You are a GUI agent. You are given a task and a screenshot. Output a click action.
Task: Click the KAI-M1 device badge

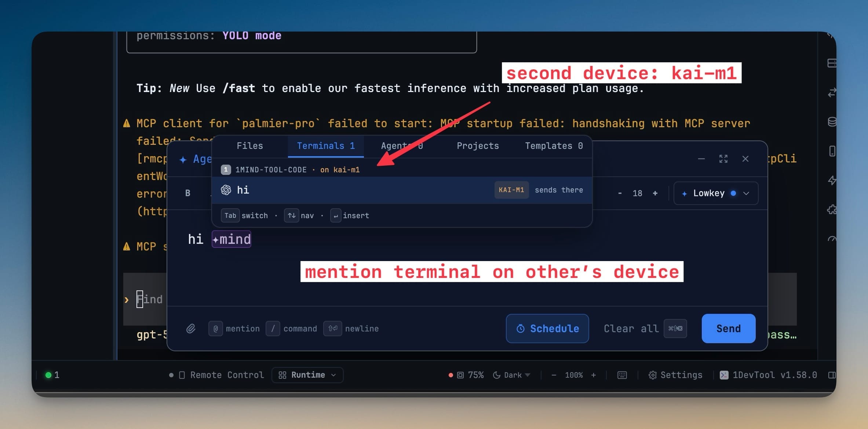[x=511, y=190]
